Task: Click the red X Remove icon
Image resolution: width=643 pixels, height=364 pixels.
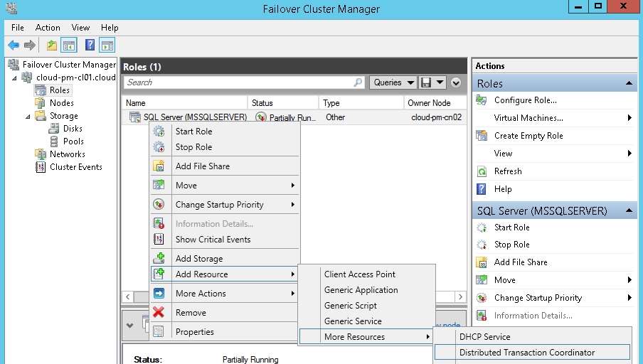Action: 159,312
